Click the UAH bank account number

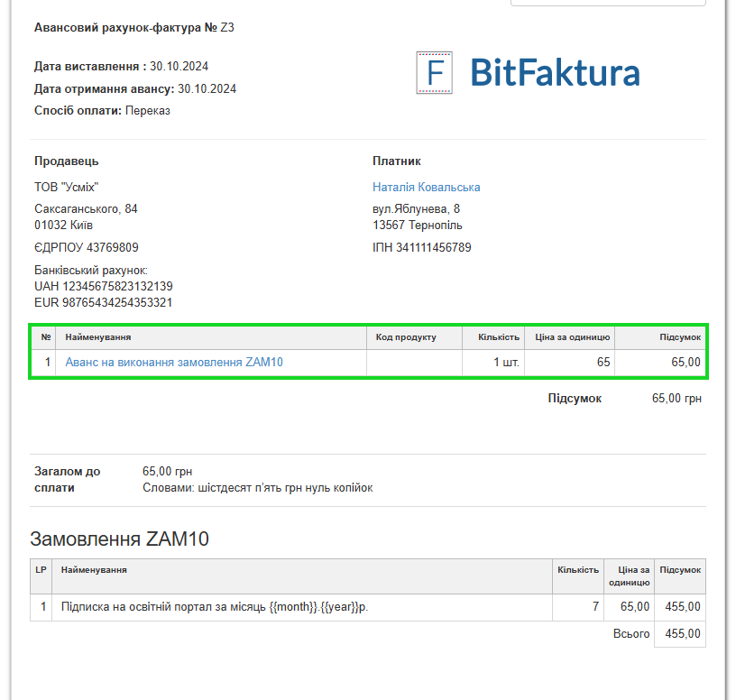pos(103,286)
